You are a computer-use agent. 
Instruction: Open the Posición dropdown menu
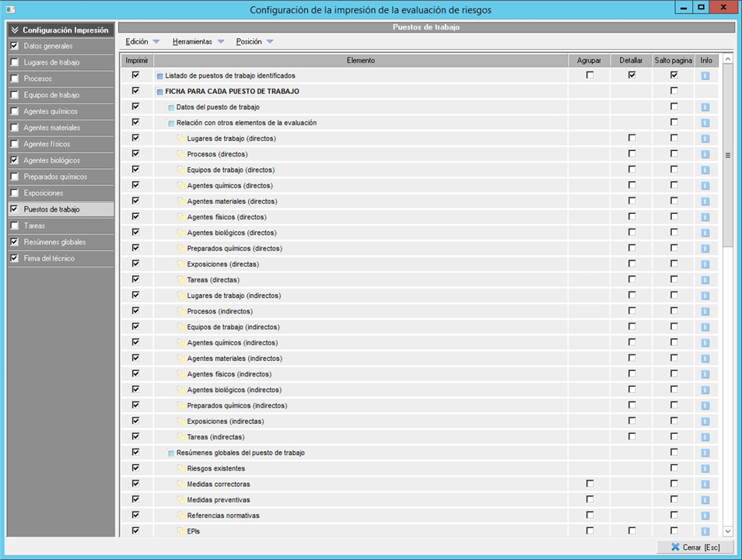tap(255, 42)
